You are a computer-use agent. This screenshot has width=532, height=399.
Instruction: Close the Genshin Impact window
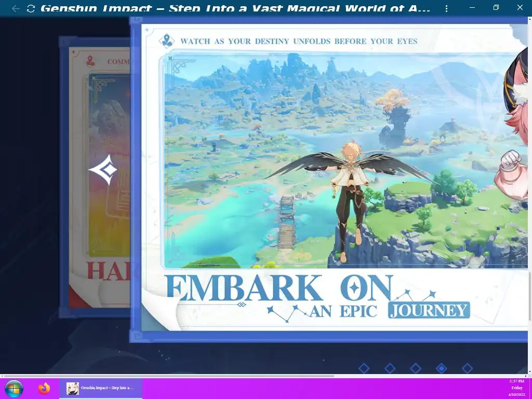[520, 7]
